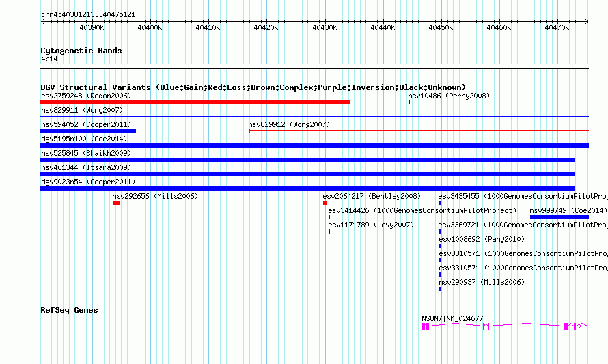Screen dimensions: 608x364
Task: Click the blue nsv525845 gain bar
Action: (x=308, y=160)
